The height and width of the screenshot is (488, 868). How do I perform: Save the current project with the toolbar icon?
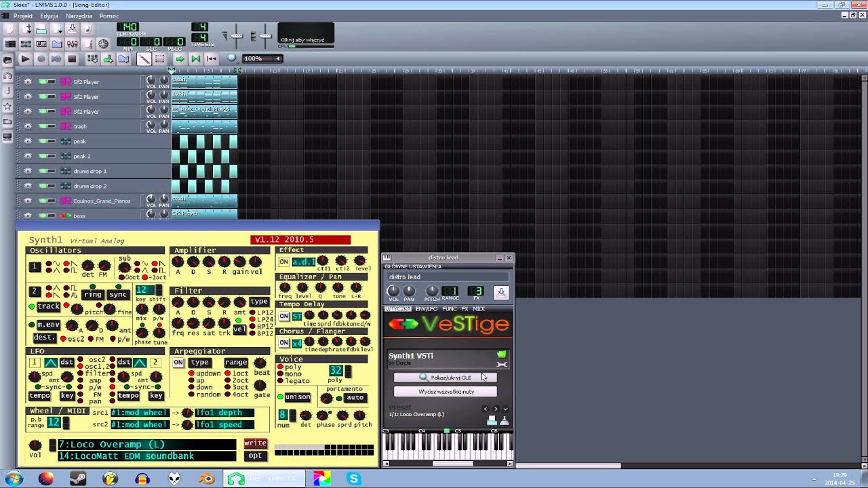72,29
